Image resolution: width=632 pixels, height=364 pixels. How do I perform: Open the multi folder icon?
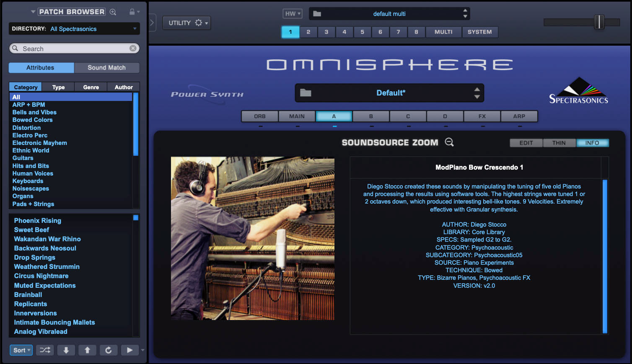[x=317, y=14]
